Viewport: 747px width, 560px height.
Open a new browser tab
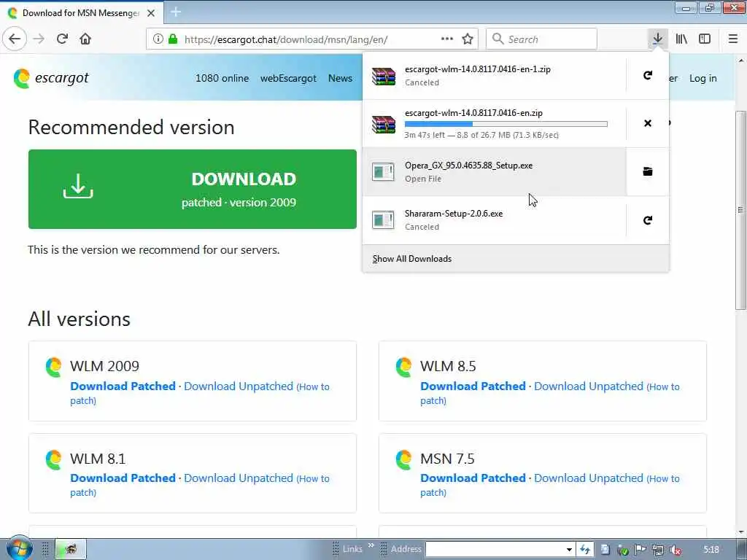click(176, 12)
